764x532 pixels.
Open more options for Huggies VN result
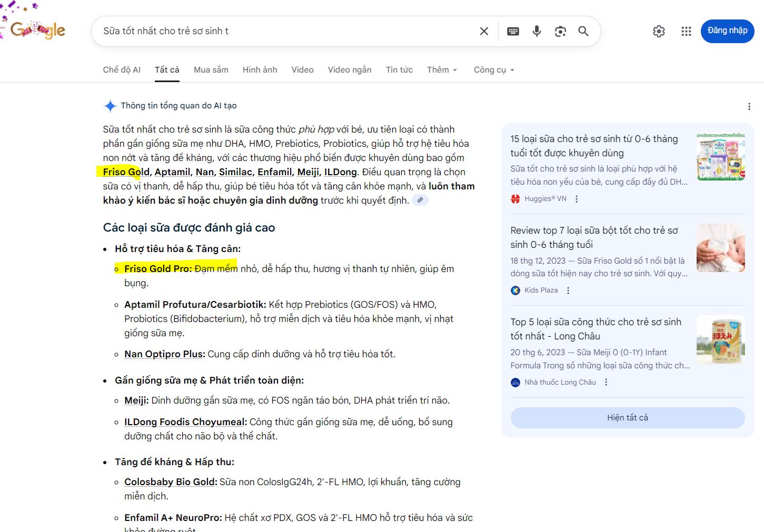tap(577, 199)
